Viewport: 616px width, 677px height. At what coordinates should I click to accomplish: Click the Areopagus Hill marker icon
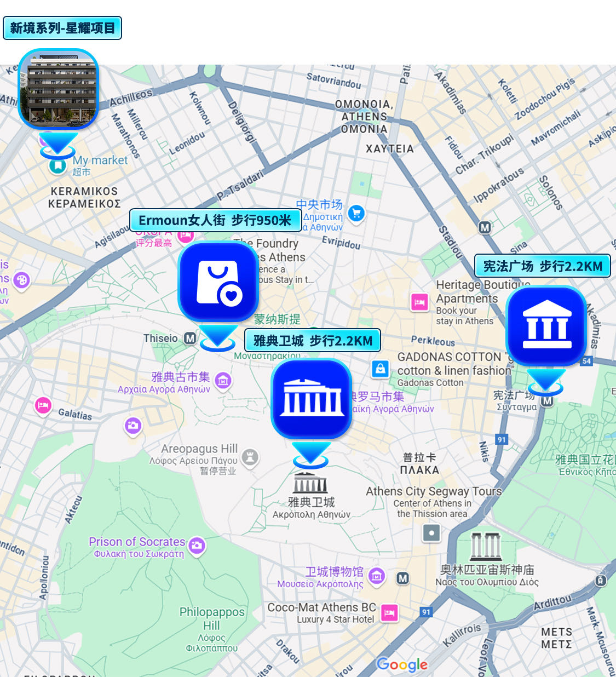250,457
